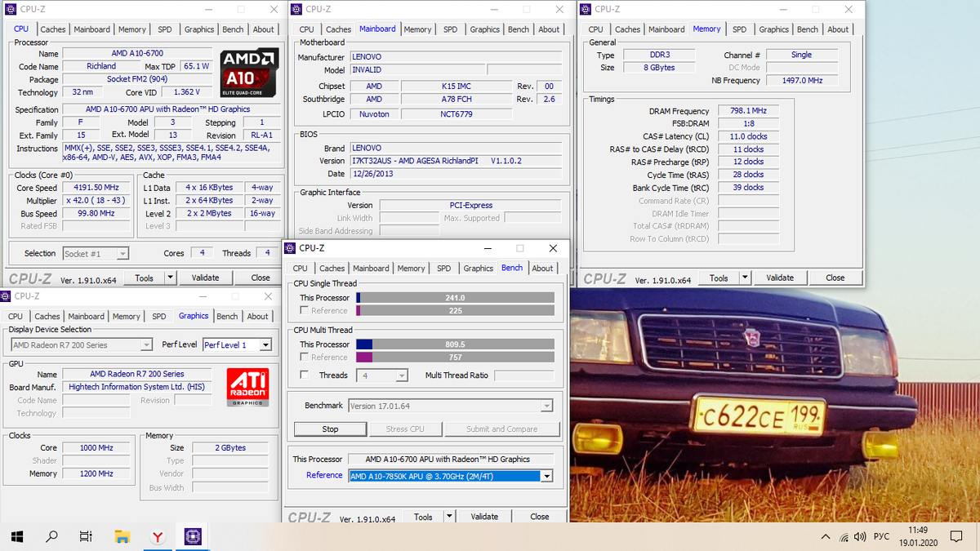Open the About tab in the Memory window
This screenshot has width=980, height=551.
838,29
